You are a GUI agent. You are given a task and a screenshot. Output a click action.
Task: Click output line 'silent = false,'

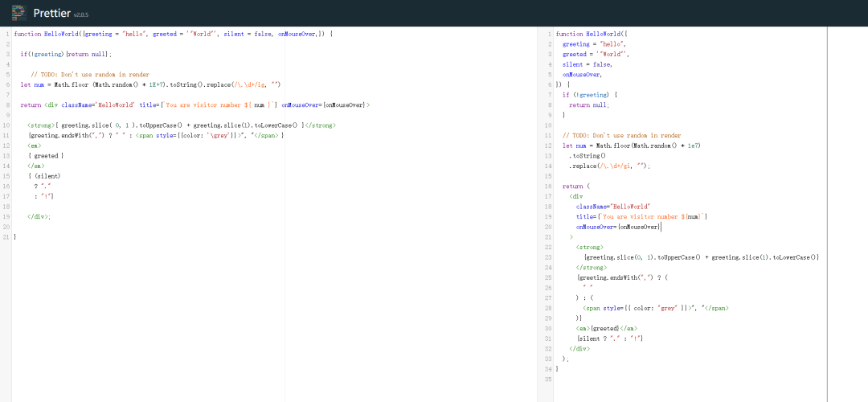pos(588,64)
